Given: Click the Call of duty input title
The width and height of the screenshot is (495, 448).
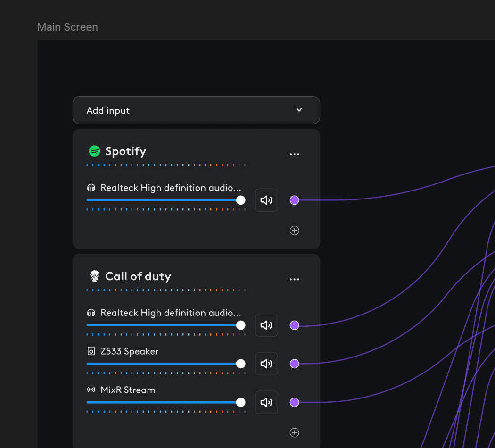Looking at the screenshot, I should (x=138, y=276).
